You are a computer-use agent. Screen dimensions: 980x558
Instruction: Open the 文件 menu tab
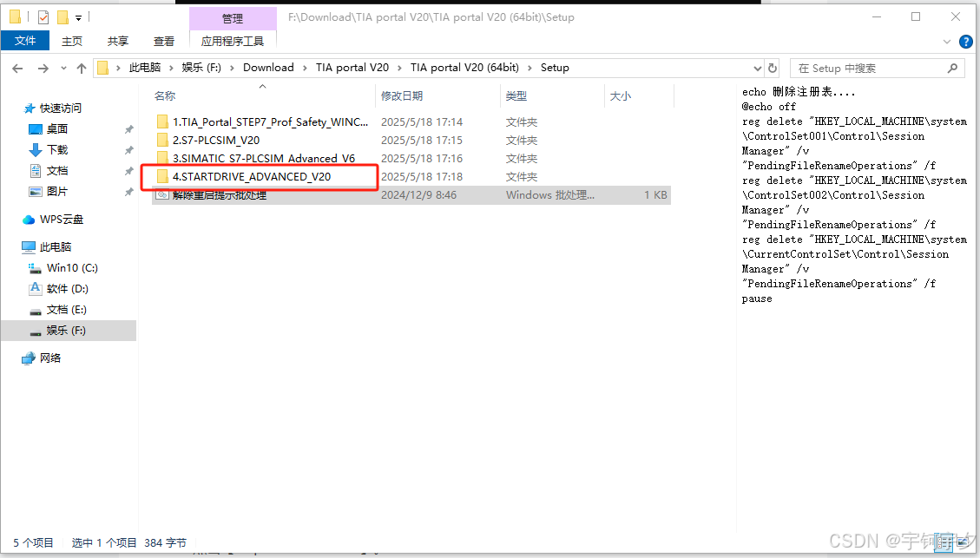coord(25,41)
